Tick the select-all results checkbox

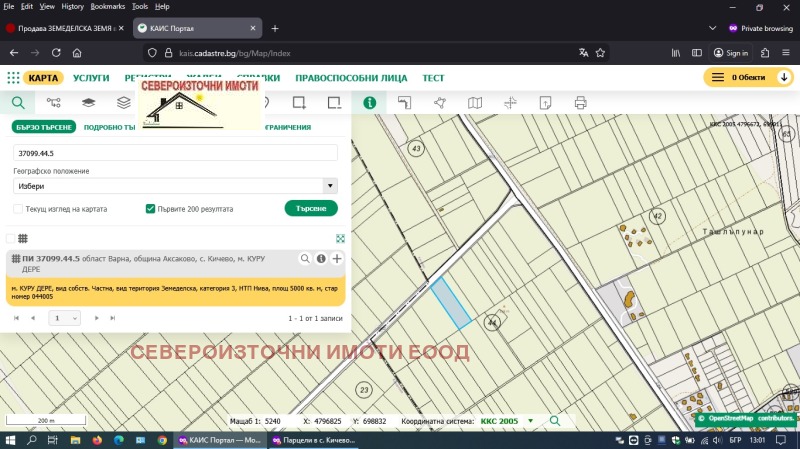point(11,238)
